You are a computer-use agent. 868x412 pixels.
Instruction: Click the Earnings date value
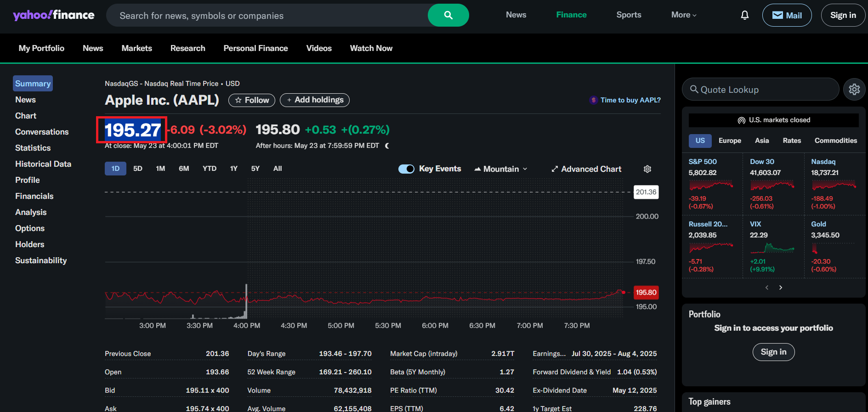click(614, 354)
